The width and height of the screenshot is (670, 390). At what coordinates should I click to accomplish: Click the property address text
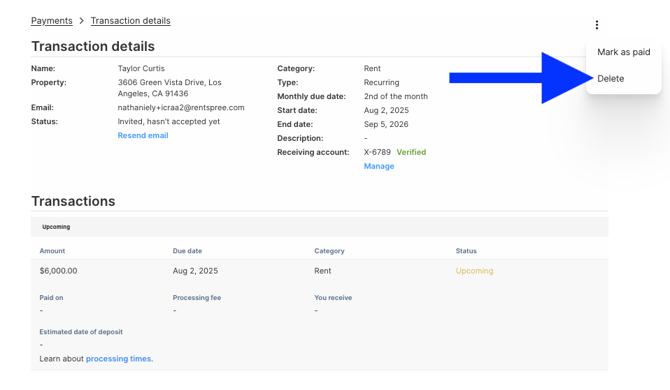(170, 88)
